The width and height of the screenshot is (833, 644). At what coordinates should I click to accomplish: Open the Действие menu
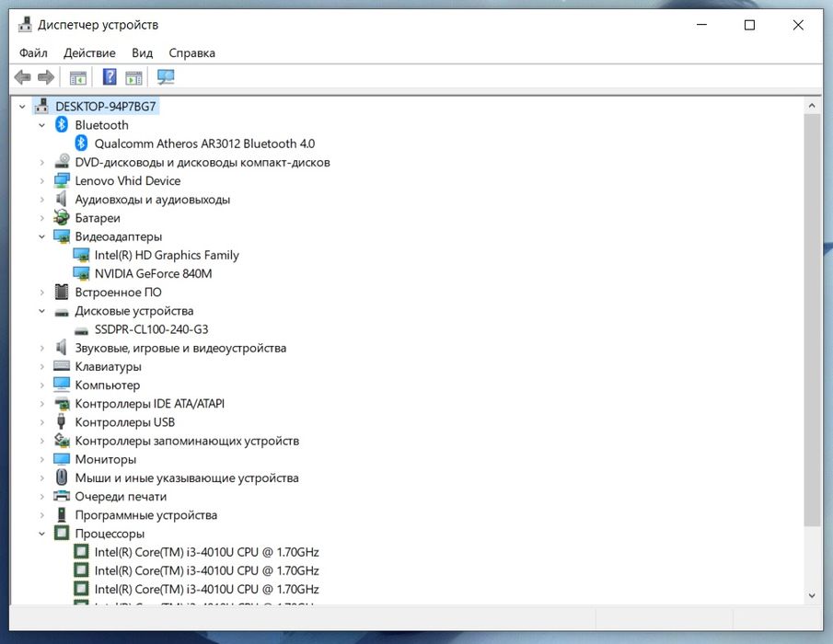coord(89,52)
